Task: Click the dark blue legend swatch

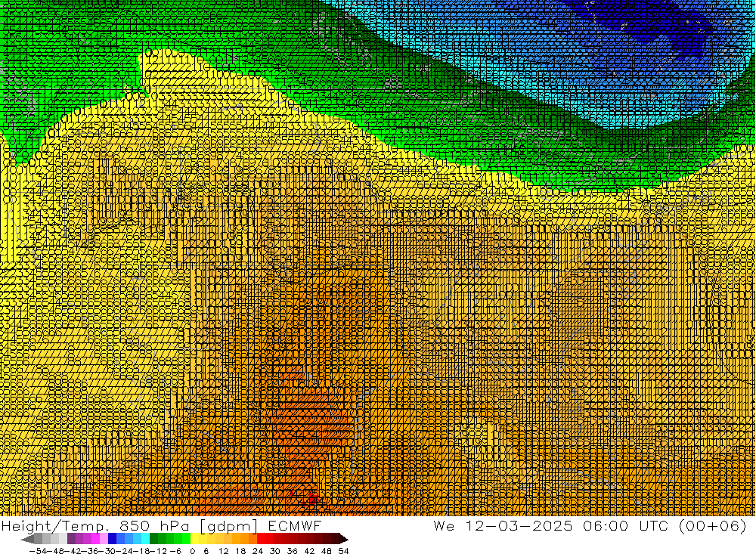Action: [112, 539]
